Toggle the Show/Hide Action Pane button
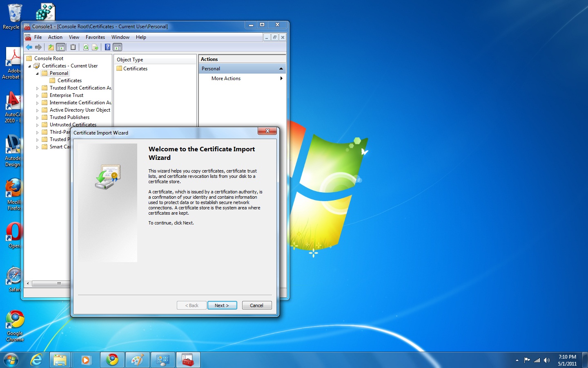 [x=118, y=47]
